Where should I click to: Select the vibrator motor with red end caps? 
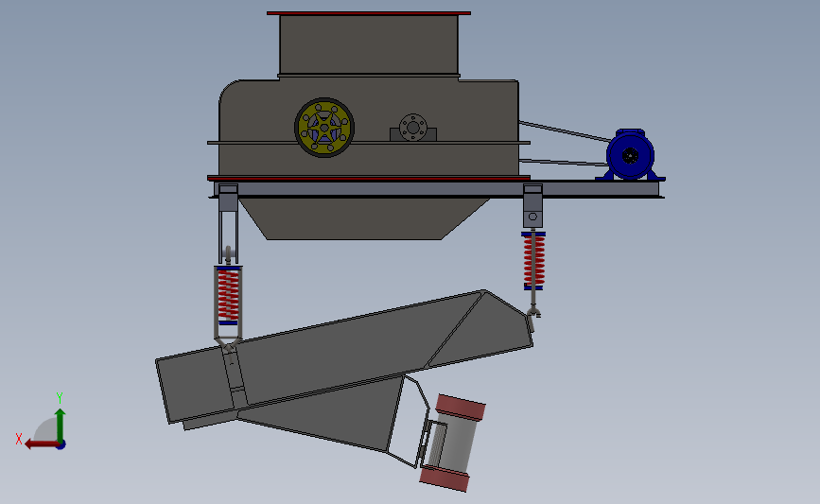453,443
